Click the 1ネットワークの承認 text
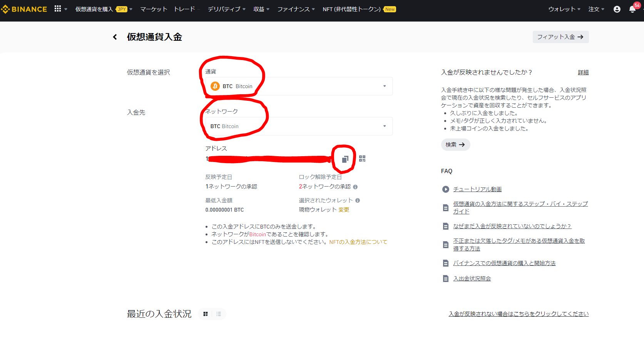 [x=231, y=187]
